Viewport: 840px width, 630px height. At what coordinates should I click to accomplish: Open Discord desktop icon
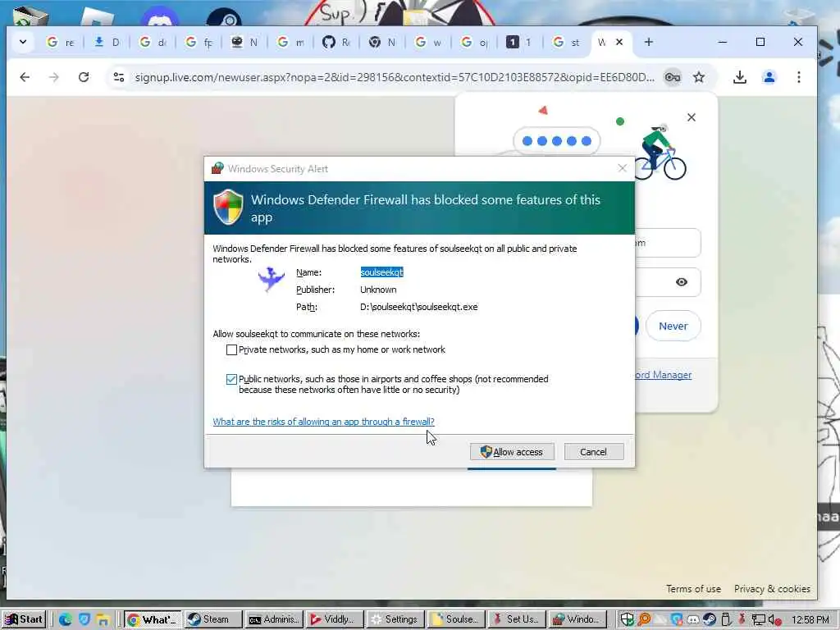click(x=160, y=16)
